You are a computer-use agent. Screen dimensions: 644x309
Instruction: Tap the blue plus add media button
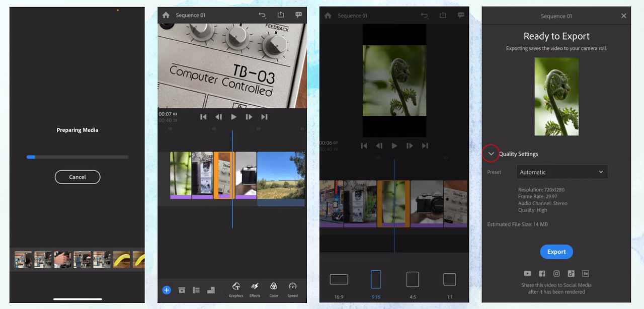click(167, 290)
